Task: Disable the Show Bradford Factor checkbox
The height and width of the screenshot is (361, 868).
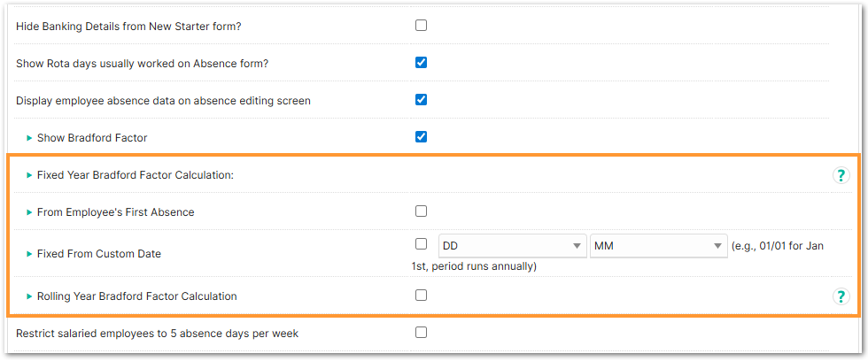Action: click(x=421, y=137)
